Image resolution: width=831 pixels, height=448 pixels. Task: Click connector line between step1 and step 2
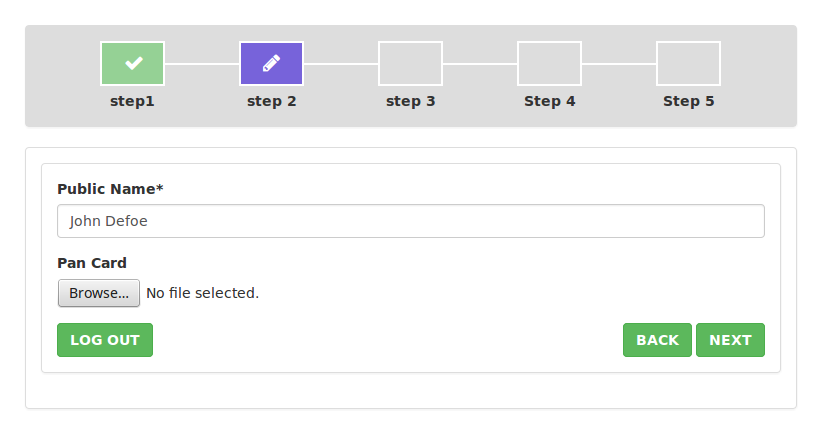202,64
